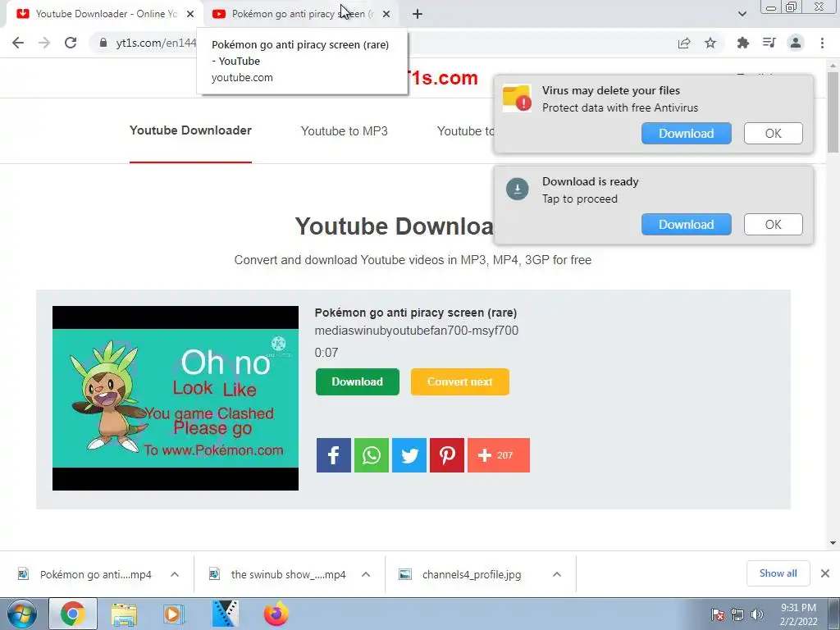This screenshot has height=630, width=840.
Task: Bookmark this page with the star icon
Action: pos(710,43)
